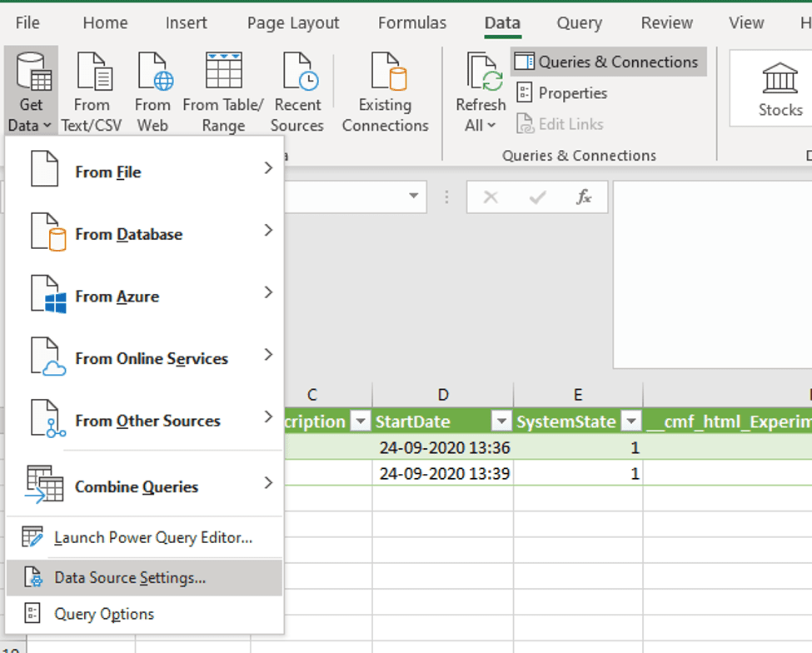812x653 pixels.
Task: Open the SystemState column filter dropdown
Action: click(630, 421)
